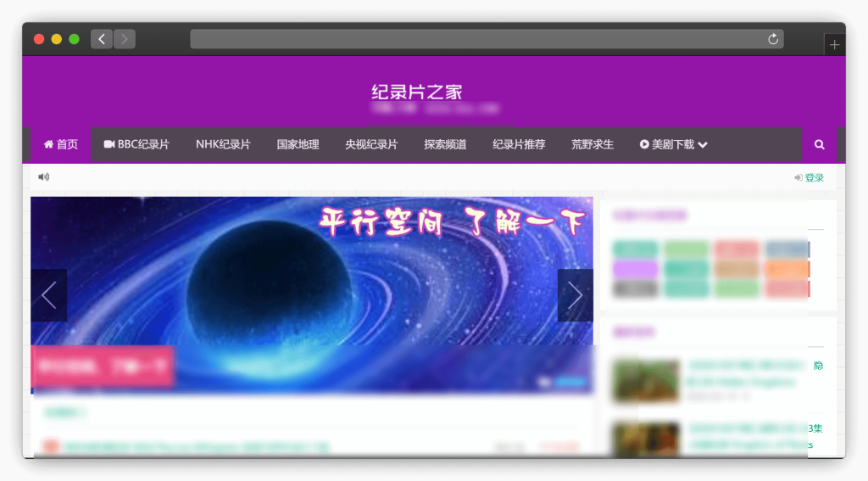Open the 首页 home tab
868x481 pixels.
(x=61, y=144)
